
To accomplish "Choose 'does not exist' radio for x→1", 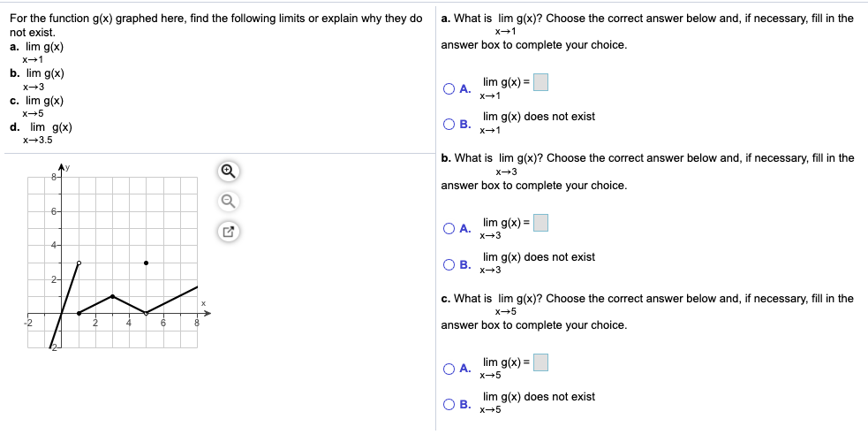I will 449,124.
